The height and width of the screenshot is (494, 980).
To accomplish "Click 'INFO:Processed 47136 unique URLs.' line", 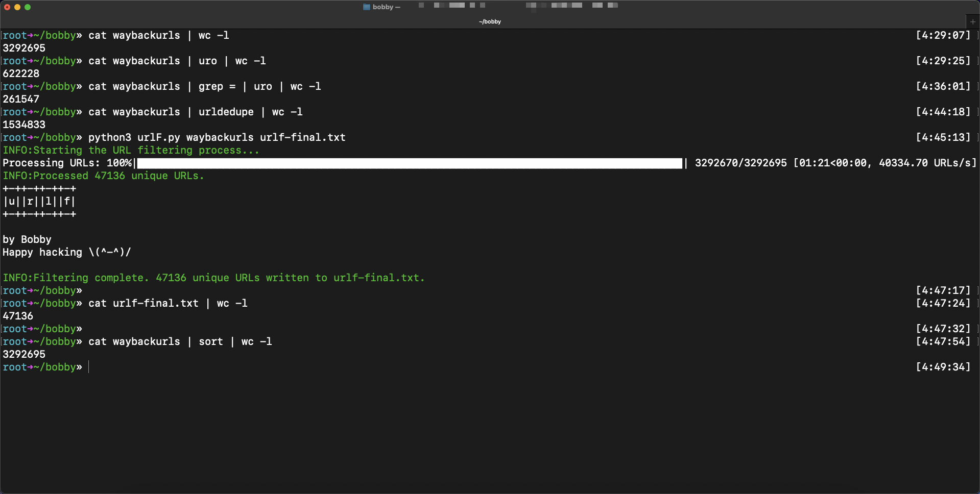I will click(x=103, y=176).
